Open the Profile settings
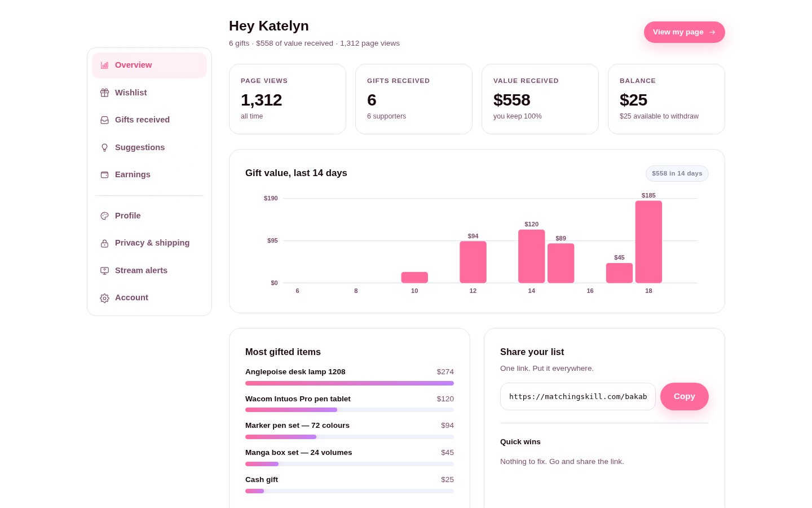This screenshot has height=508, width=812. [149, 216]
